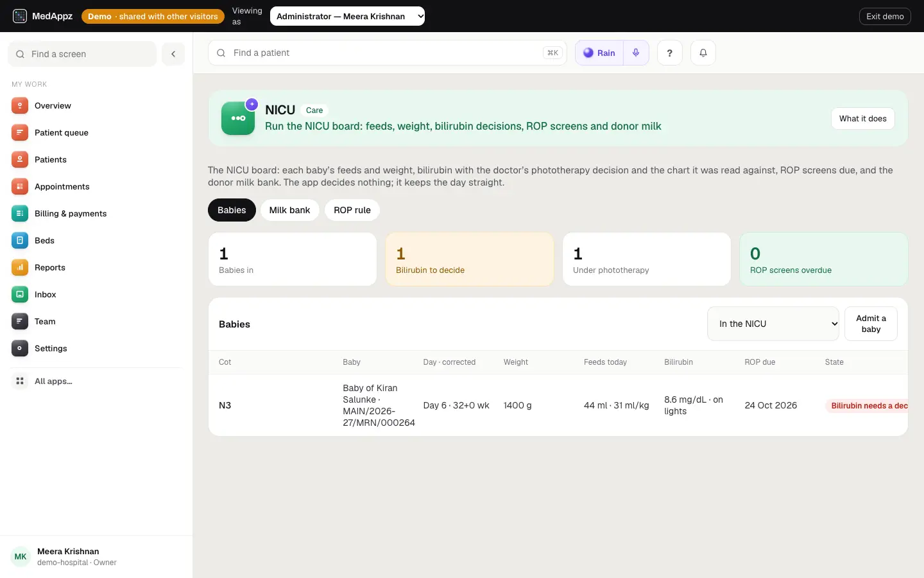Open the Beds sidebar icon

(20, 241)
